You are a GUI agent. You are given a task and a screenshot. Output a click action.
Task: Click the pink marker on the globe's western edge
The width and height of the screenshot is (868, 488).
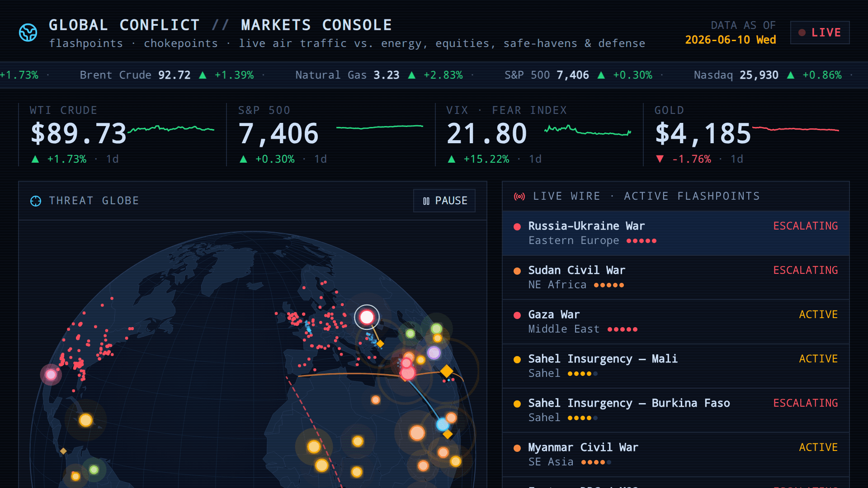point(51,375)
